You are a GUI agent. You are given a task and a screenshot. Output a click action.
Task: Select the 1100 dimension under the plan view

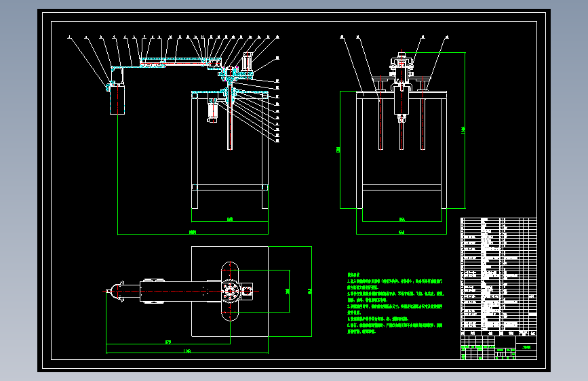click(187, 351)
